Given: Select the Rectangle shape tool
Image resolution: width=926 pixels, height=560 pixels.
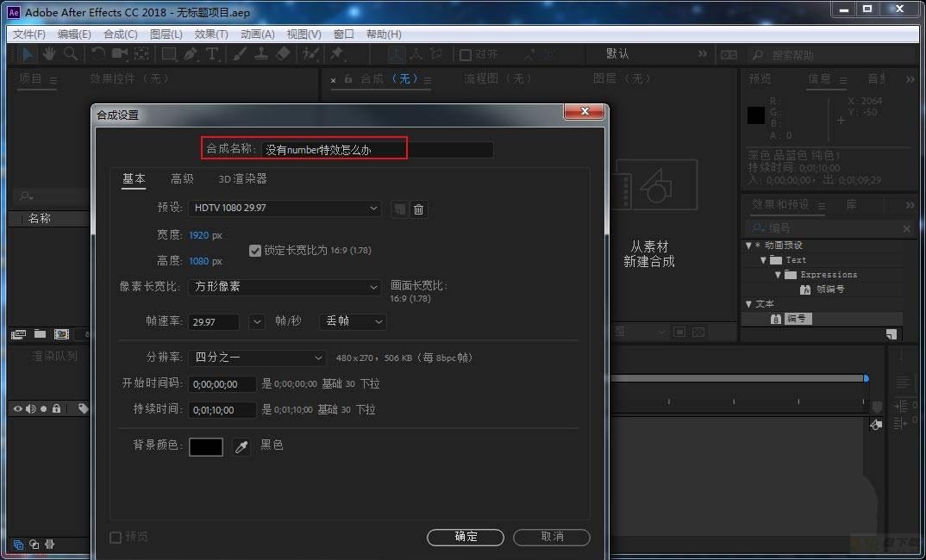Looking at the screenshot, I should coord(169,54).
